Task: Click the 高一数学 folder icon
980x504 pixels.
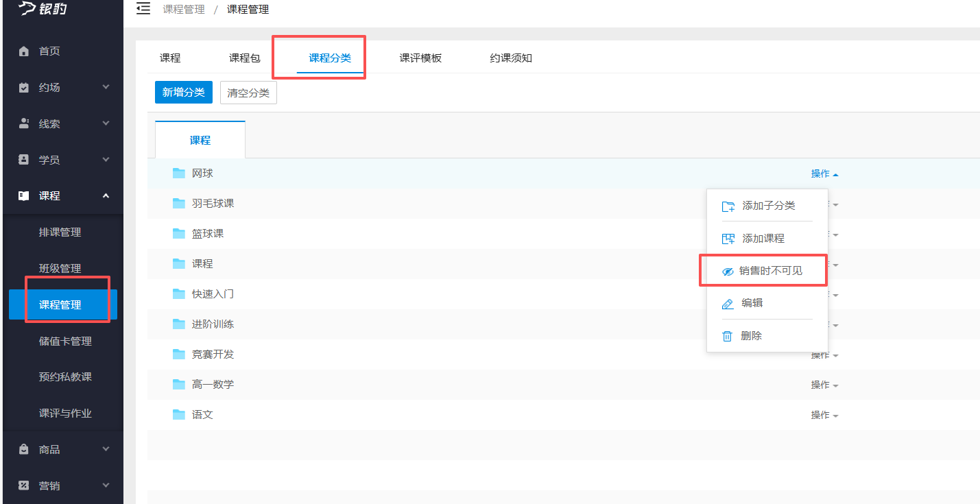Action: (x=179, y=385)
